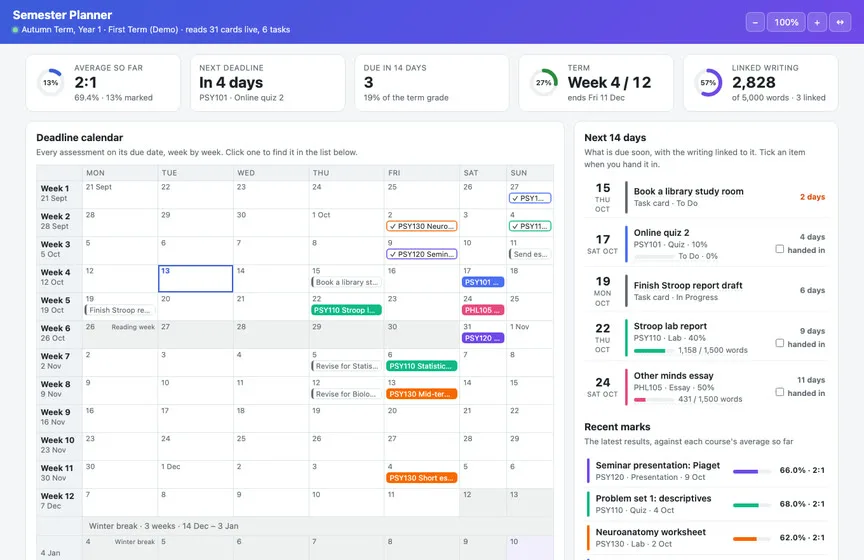The image size is (864, 560).
Task: Click the 'Due in 14 days' summary card
Action: click(x=432, y=83)
